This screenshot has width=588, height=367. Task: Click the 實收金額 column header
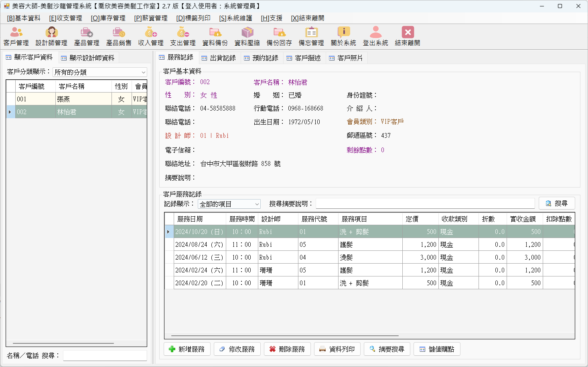click(x=525, y=219)
